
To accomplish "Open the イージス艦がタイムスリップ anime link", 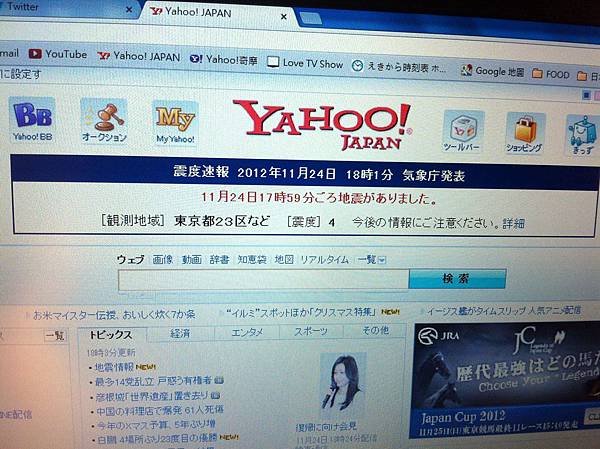I will 504,311.
